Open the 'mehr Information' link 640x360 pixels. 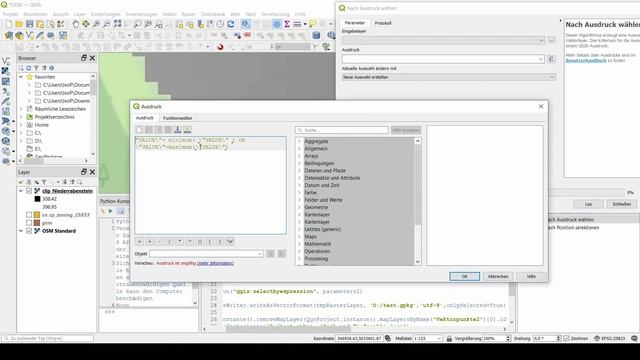(215, 263)
